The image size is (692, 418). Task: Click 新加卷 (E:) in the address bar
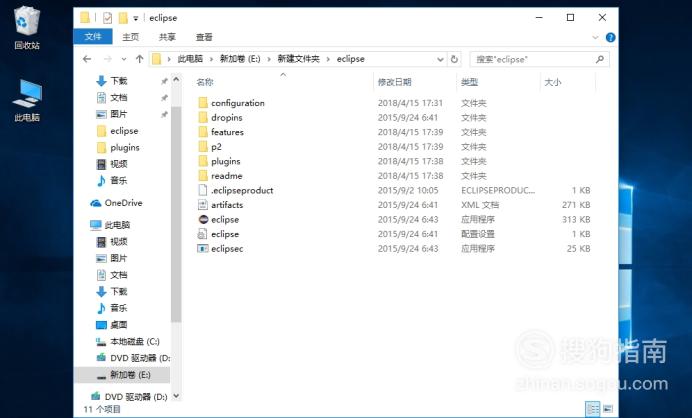click(x=240, y=59)
